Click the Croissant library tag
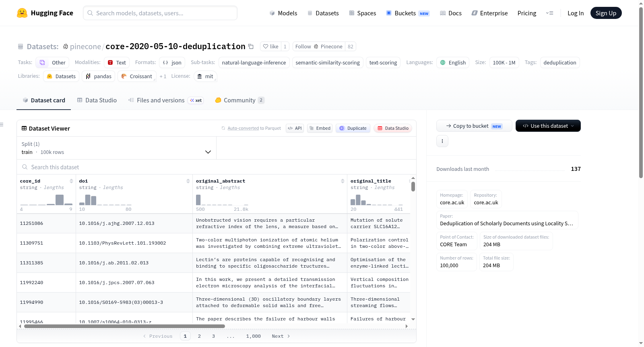The image size is (644, 347). [x=137, y=76]
